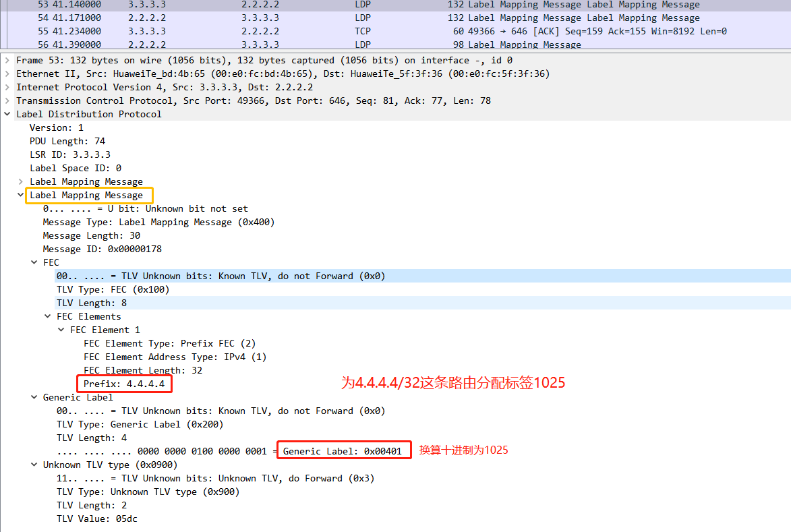791x532 pixels.
Task: Select TLV Type: Generic Label (0x200)
Action: pyautogui.click(x=140, y=424)
